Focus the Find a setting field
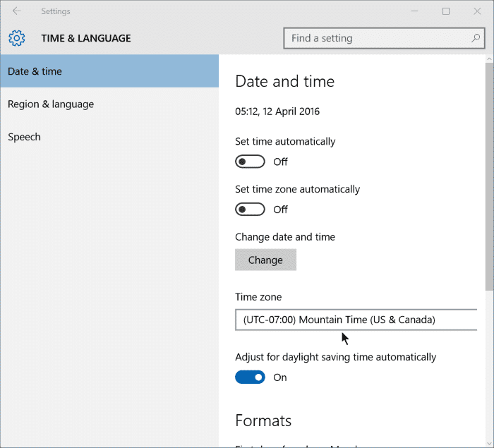494x448 pixels. point(384,38)
